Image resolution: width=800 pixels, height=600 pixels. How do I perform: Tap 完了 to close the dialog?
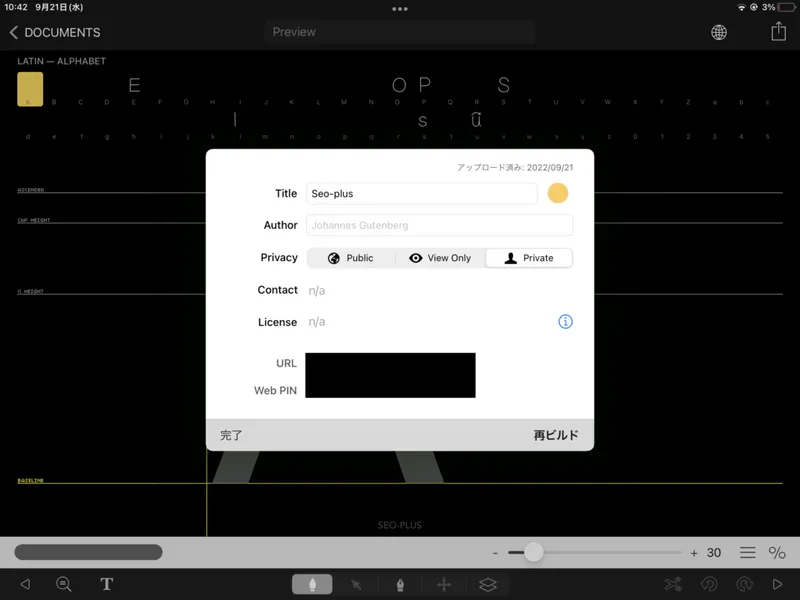[231, 434]
